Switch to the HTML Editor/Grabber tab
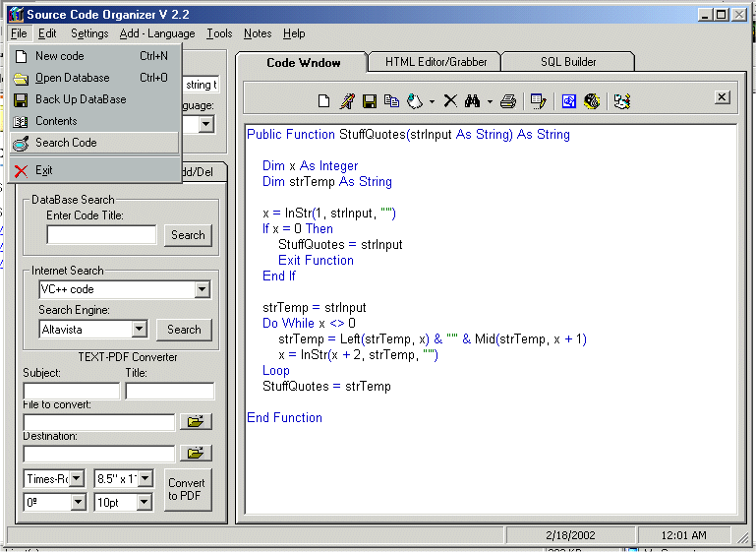The height and width of the screenshot is (552, 756). [436, 62]
